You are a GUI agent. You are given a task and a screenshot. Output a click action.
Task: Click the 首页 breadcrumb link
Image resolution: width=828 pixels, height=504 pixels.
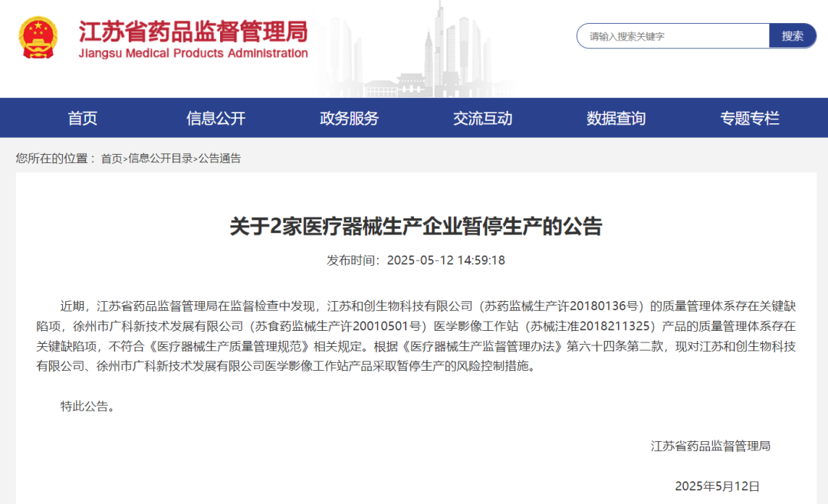(x=111, y=159)
